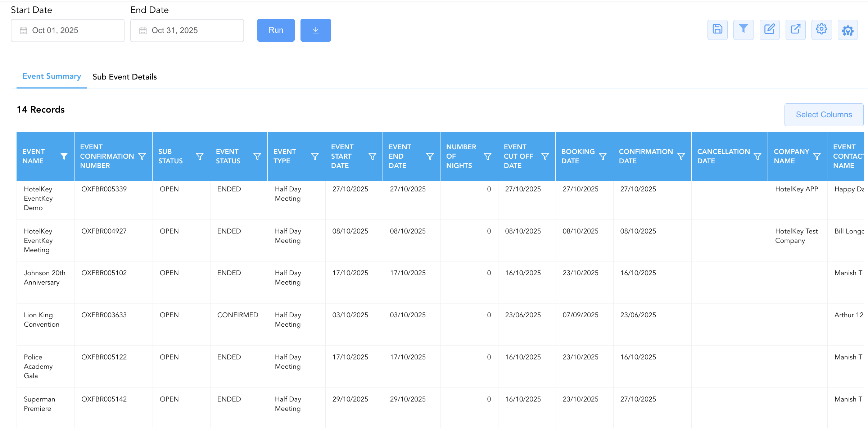Viewport: 868px width, 431px height.
Task: Click the 07/09/2025 booking date cell
Action: (580, 315)
